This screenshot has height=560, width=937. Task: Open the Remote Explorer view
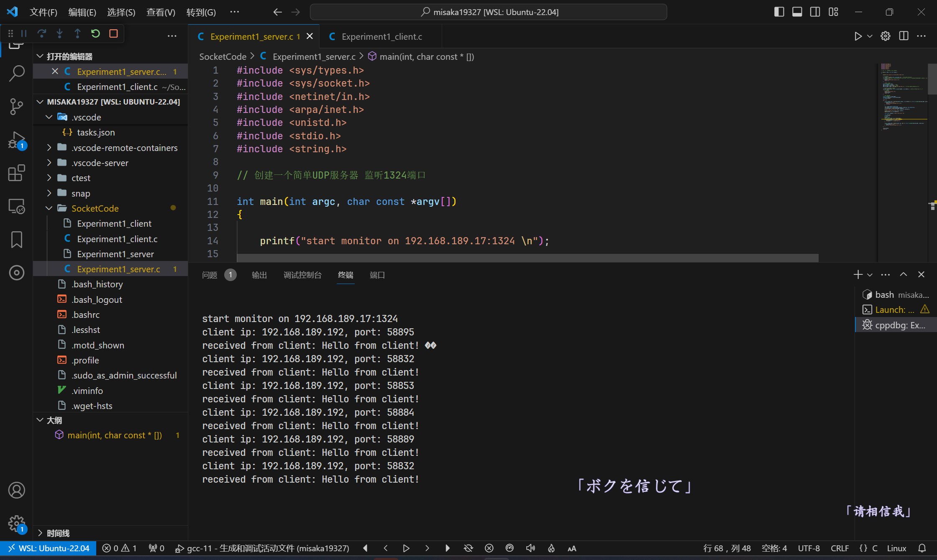pyautogui.click(x=17, y=206)
